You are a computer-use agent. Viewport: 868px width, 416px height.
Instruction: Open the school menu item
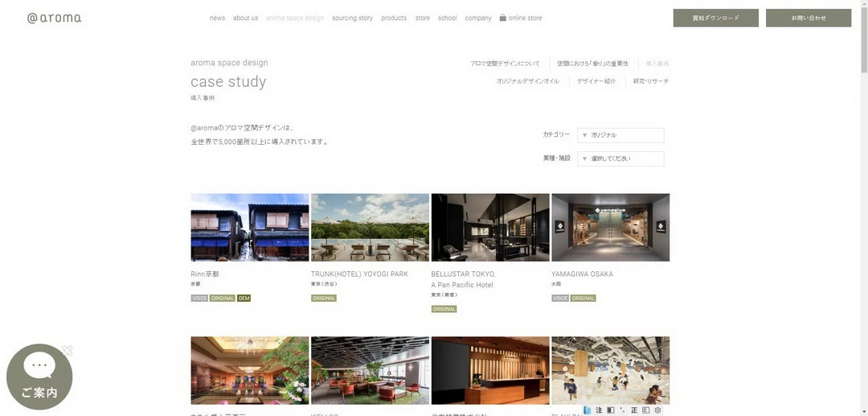click(x=448, y=18)
